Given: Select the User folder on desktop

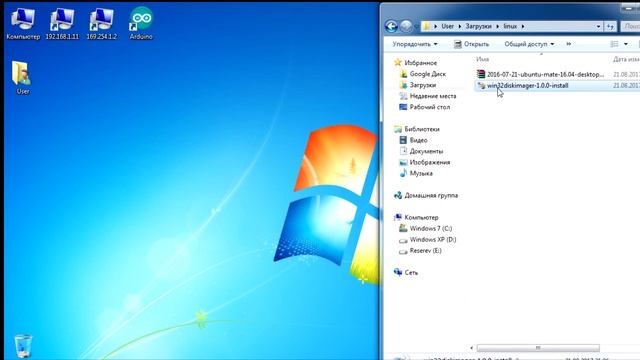Looking at the screenshot, I should [x=22, y=78].
